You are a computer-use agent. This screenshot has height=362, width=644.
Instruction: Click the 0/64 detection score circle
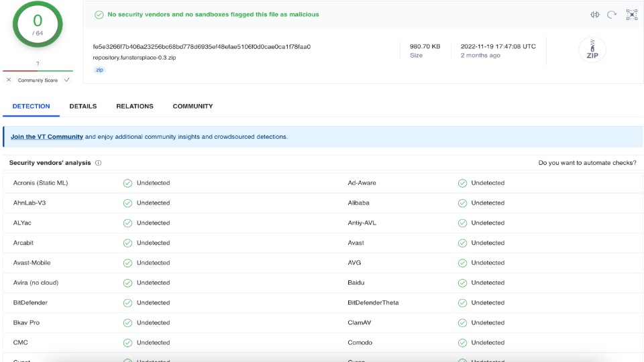click(x=38, y=24)
